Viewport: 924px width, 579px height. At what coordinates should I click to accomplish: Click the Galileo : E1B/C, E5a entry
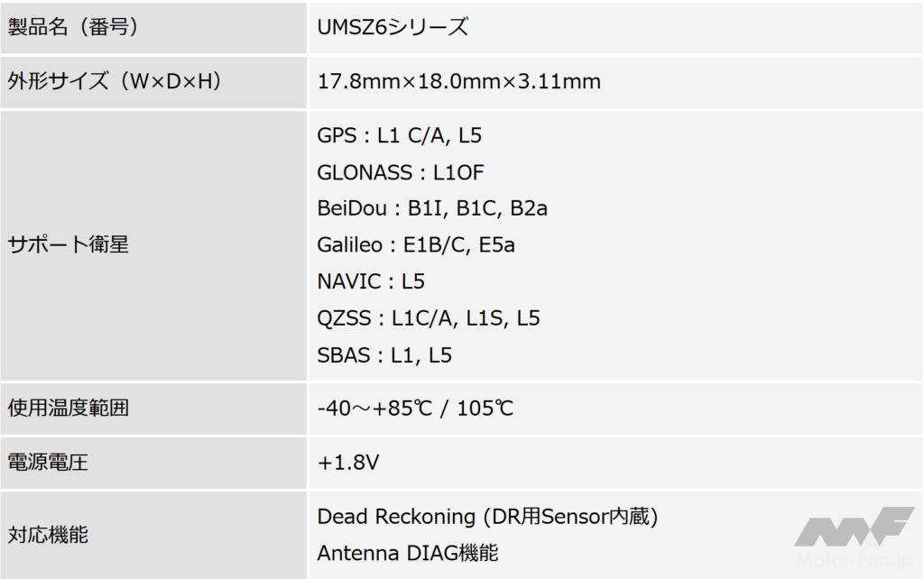tap(416, 245)
